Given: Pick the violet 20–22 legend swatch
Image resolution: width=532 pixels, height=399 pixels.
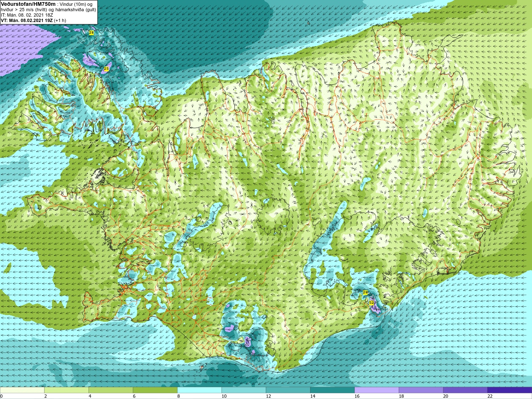Looking at the screenshot, I should click(x=465, y=390).
